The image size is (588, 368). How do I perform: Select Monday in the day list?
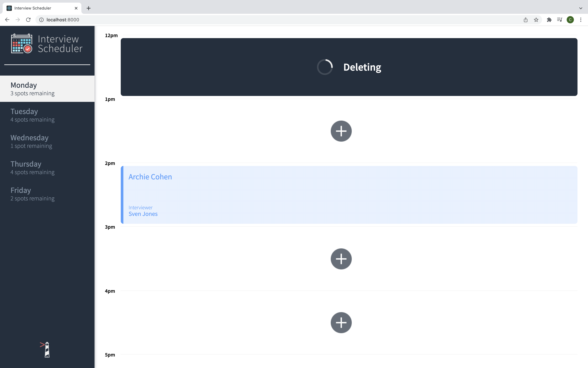coord(47,89)
